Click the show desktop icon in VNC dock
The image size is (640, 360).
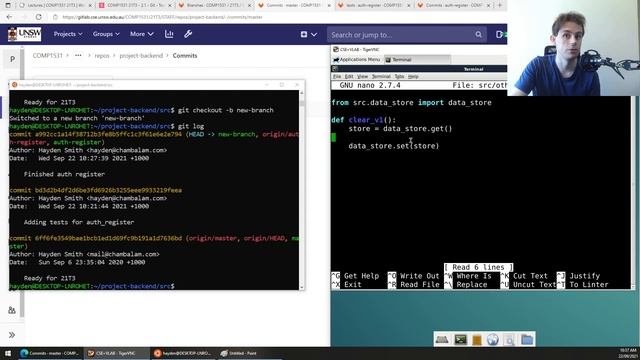(x=442, y=339)
